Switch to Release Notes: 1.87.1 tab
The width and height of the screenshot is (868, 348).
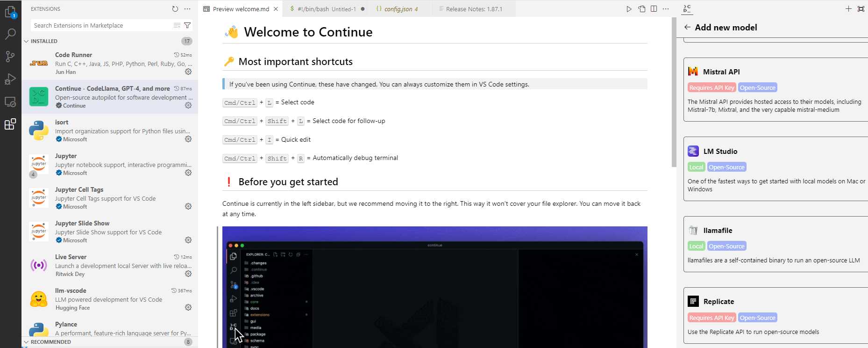coord(473,9)
